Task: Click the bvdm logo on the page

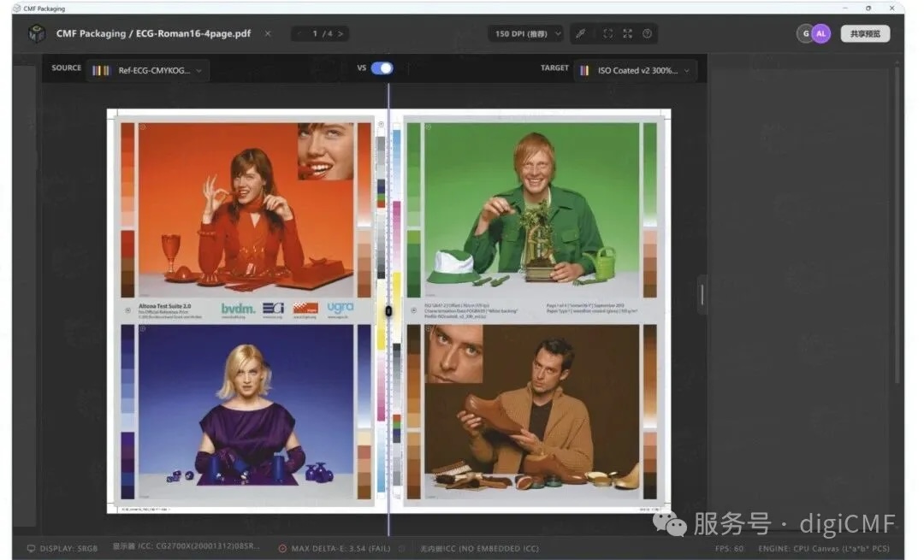Action: click(238, 309)
